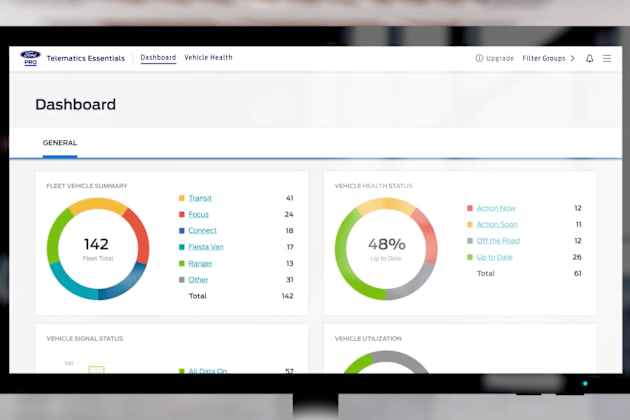Viewport: 630px width, 420px height.
Task: Click health status Total 61
Action: pos(578,273)
